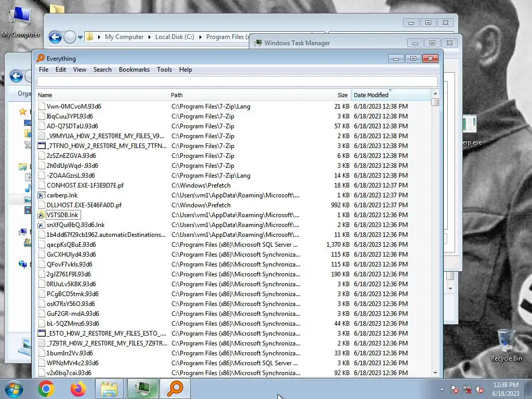Open the Tools menu in Everything

164,70
